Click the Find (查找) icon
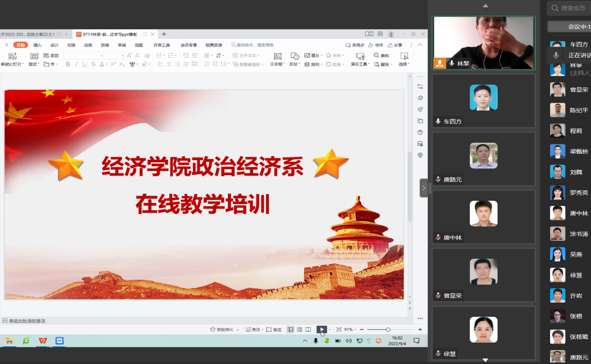Image resolution: width=591 pixels, height=364 pixels. (x=377, y=55)
